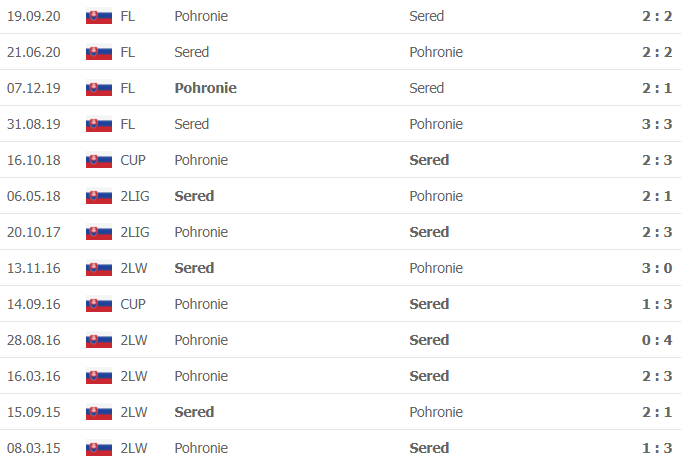The width and height of the screenshot is (681, 462).
Task: Click the flag icon beside 21.06.20 match
Action: pos(98,52)
